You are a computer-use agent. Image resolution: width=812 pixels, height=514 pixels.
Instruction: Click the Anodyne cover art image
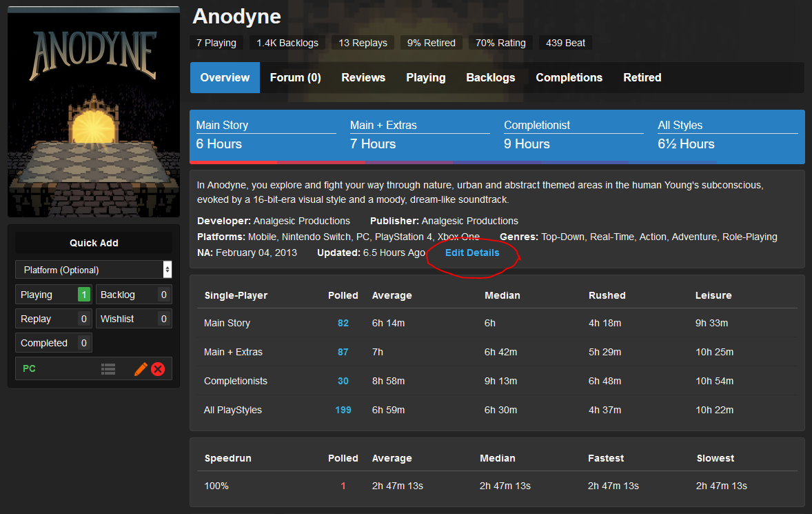(94, 112)
